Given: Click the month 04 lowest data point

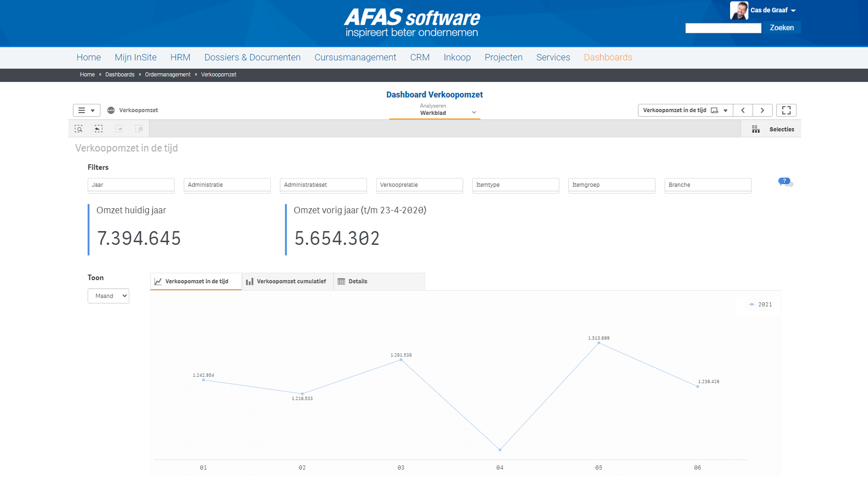Looking at the screenshot, I should click(500, 450).
